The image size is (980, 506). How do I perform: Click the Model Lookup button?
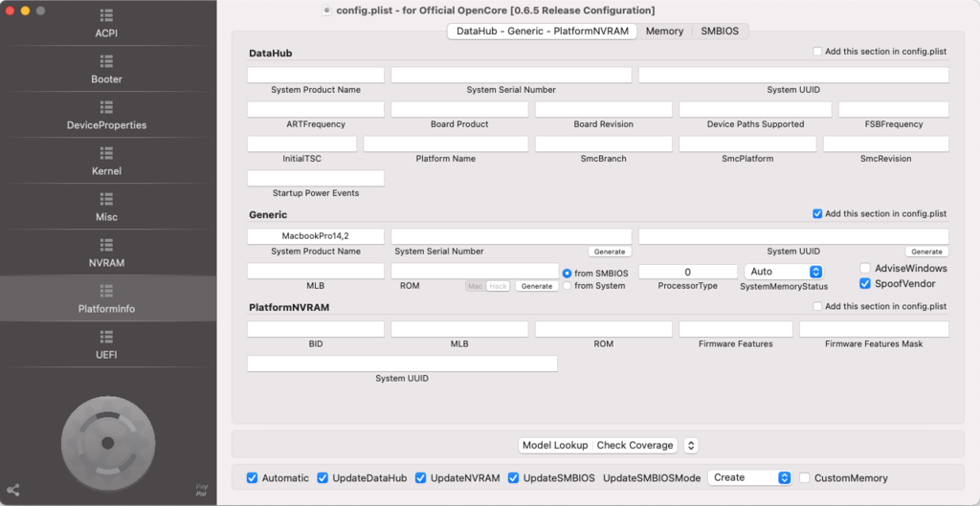click(555, 446)
